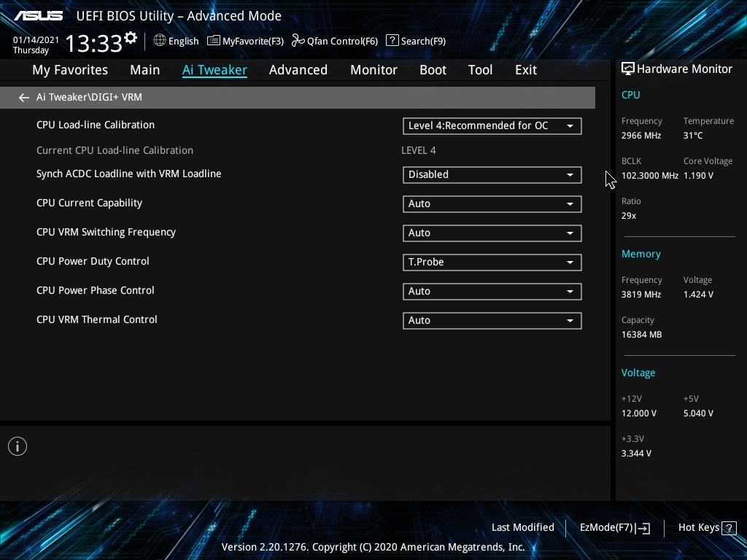Viewport: 747px width, 560px height.
Task: Click the Ratio 29x value
Action: click(628, 216)
